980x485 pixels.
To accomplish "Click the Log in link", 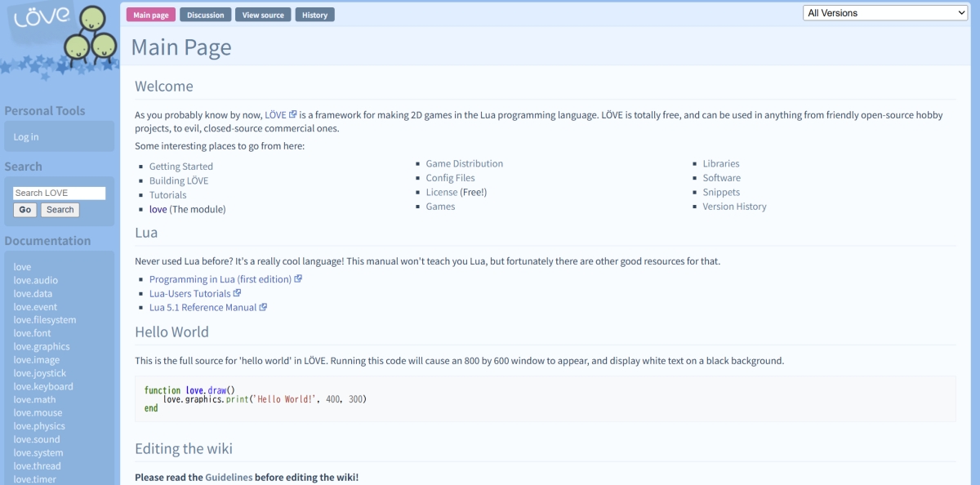I will pyautogui.click(x=26, y=137).
